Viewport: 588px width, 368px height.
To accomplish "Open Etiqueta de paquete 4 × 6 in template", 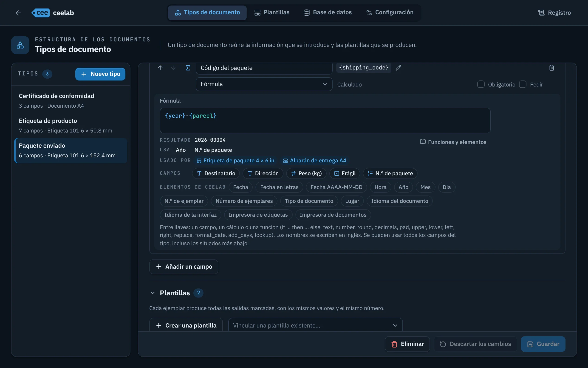I will 235,161.
